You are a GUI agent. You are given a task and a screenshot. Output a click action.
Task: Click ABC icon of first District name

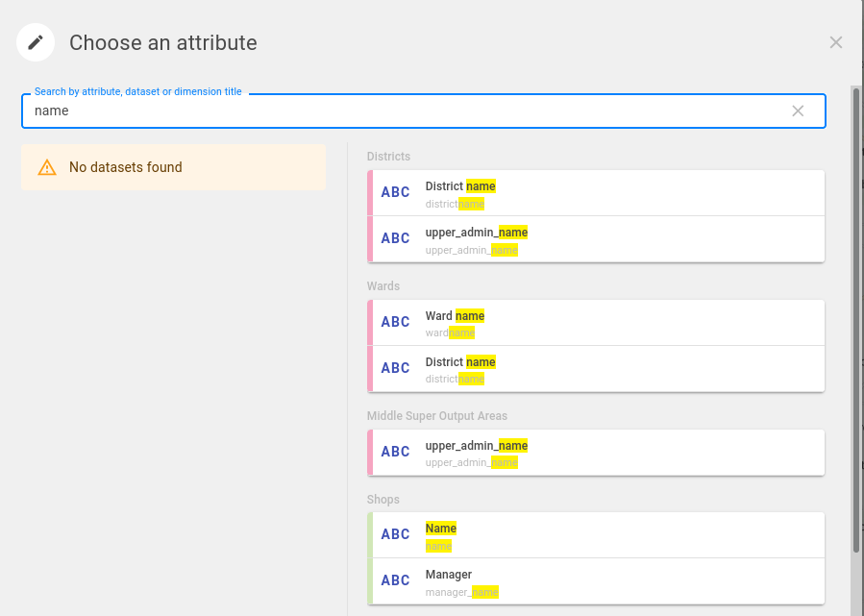395,193
